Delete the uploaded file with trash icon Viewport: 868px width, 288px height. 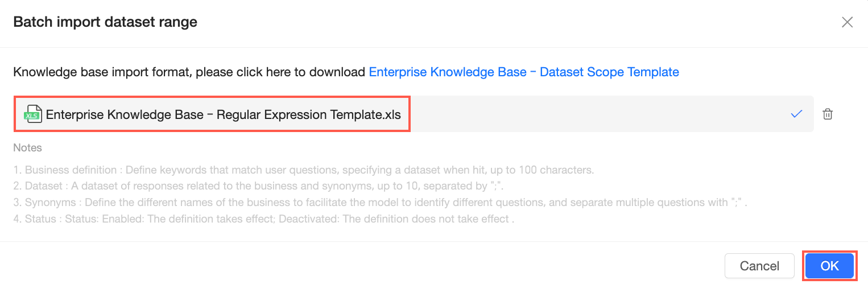pyautogui.click(x=828, y=114)
